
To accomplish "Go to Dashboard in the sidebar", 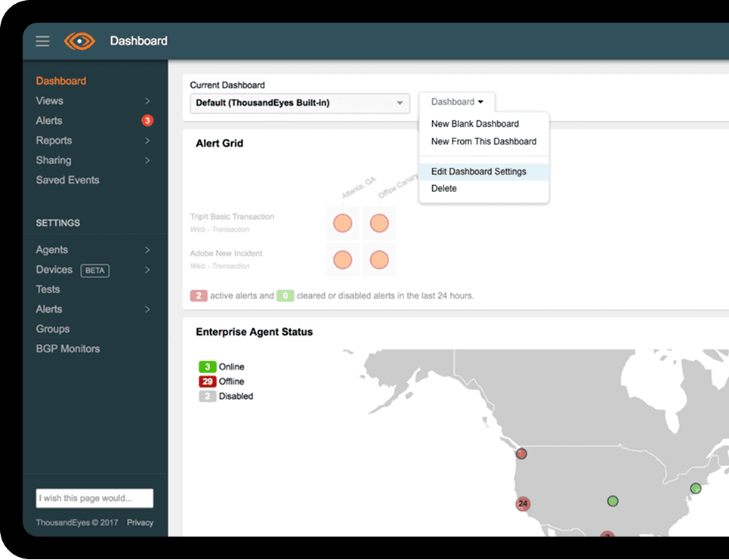I will click(x=61, y=81).
